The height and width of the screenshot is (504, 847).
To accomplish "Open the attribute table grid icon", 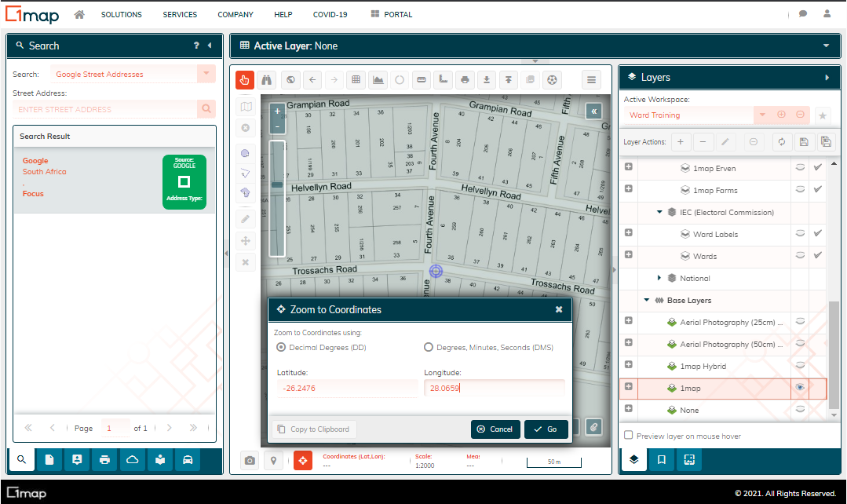I will (356, 80).
